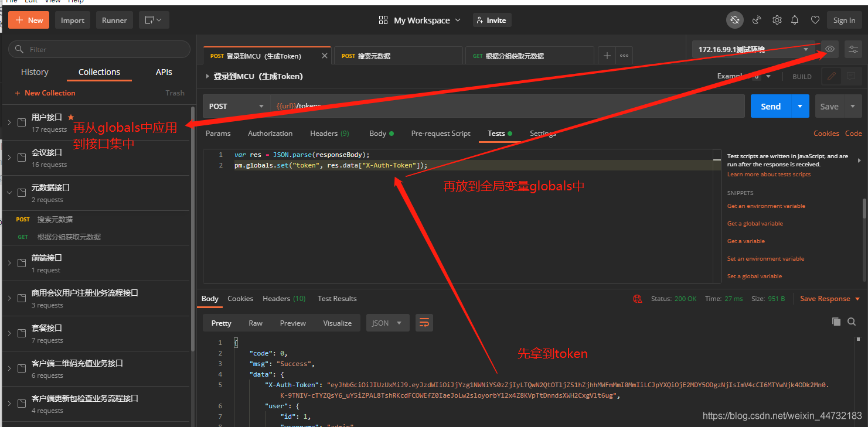868x427 pixels.
Task: Expand the 用户接口 collection
Action: coord(9,122)
